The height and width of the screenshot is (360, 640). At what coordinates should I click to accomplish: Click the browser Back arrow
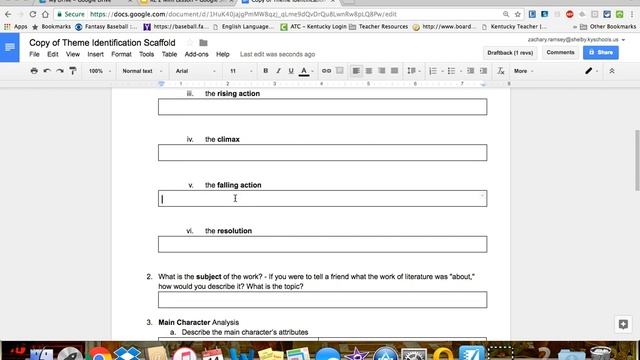(x=8, y=14)
